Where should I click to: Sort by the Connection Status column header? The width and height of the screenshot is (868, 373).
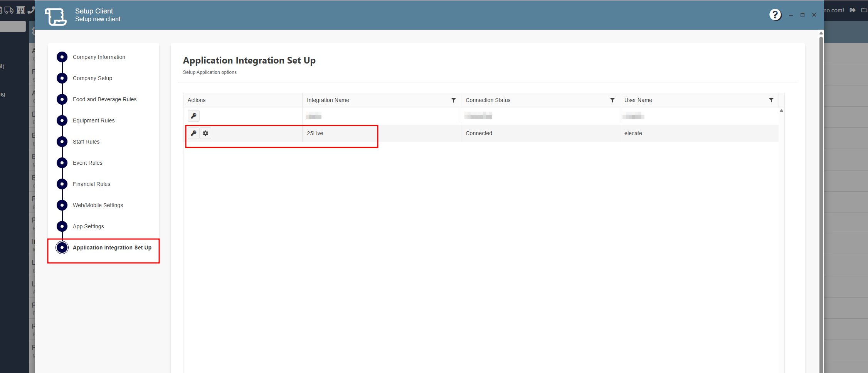pyautogui.click(x=488, y=100)
